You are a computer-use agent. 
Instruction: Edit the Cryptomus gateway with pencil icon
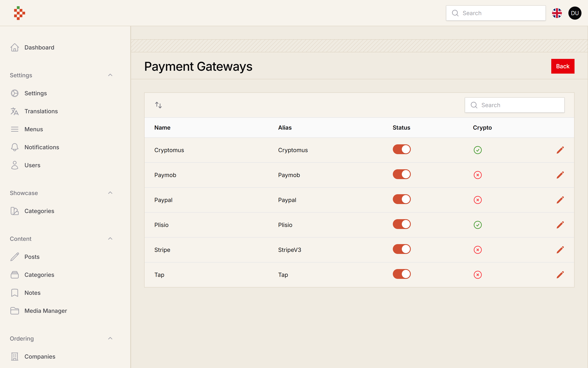point(560,150)
